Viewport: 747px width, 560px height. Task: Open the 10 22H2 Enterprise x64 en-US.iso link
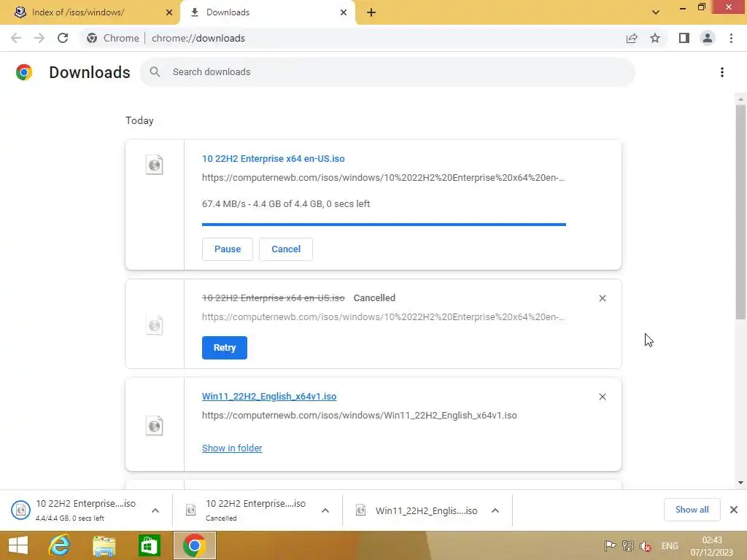point(273,158)
